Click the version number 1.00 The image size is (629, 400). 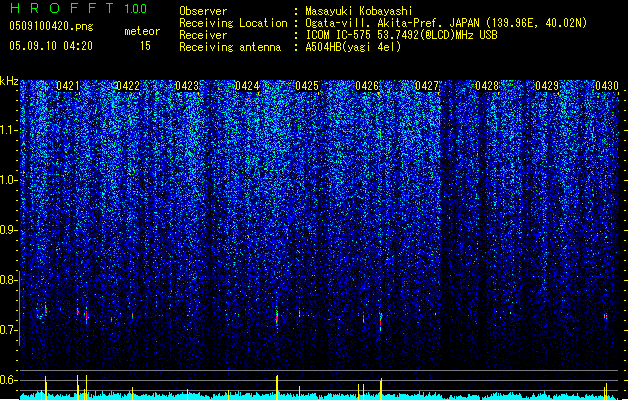136,9
